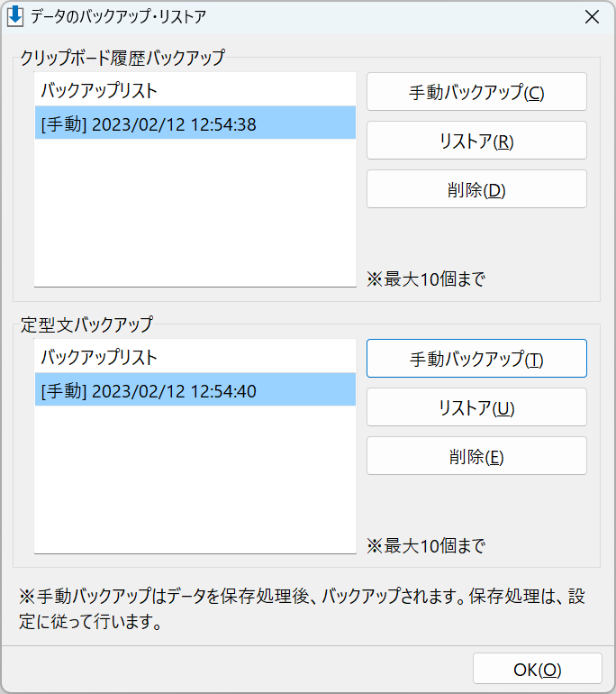The height and width of the screenshot is (694, 616).
Task: Confirm with the OK(O) button
Action: tap(538, 669)
